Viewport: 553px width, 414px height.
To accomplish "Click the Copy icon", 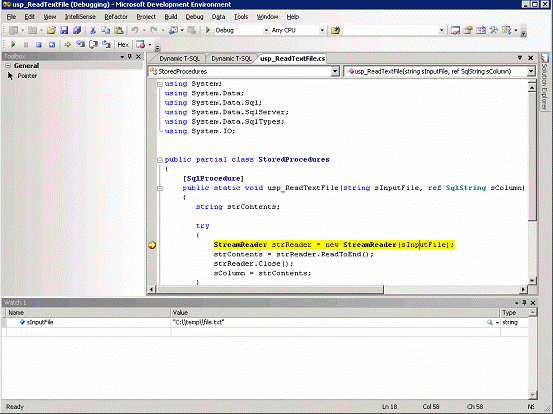I will [x=105, y=30].
